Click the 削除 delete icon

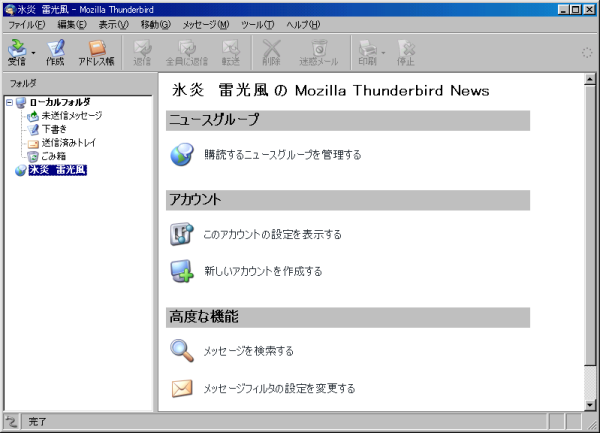click(271, 52)
